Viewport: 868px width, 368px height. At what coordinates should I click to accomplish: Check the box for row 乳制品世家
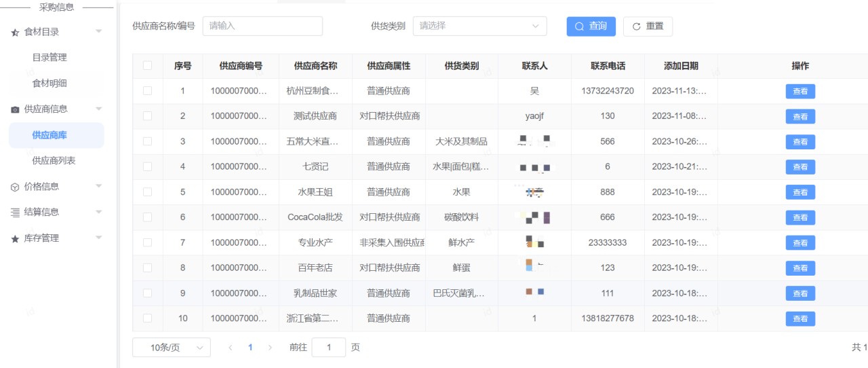(147, 293)
